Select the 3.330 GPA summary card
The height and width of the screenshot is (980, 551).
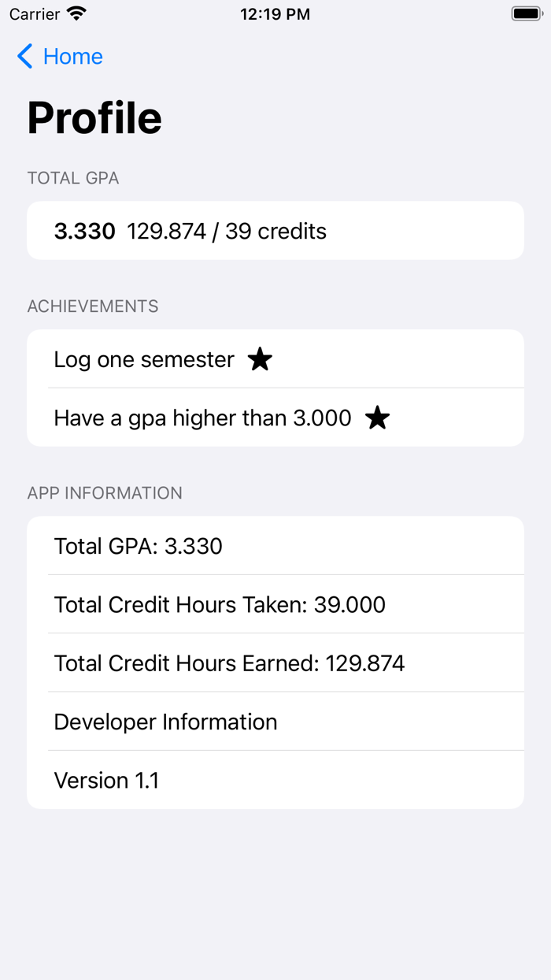275,230
